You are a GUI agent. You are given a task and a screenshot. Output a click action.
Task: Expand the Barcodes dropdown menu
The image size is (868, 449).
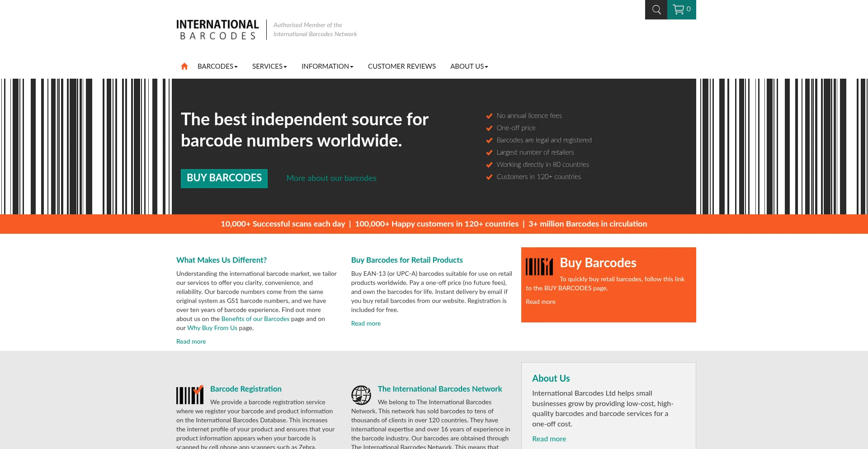[x=217, y=66]
